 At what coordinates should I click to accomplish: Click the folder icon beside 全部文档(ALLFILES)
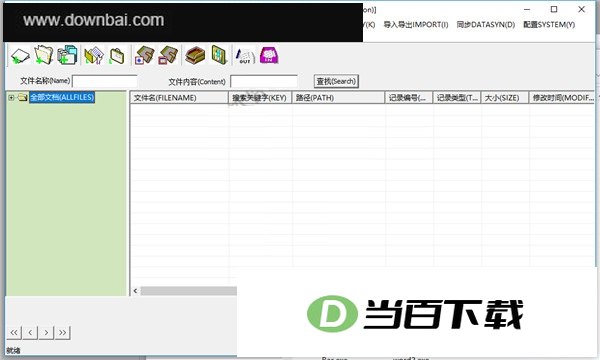pyautogui.click(x=23, y=98)
